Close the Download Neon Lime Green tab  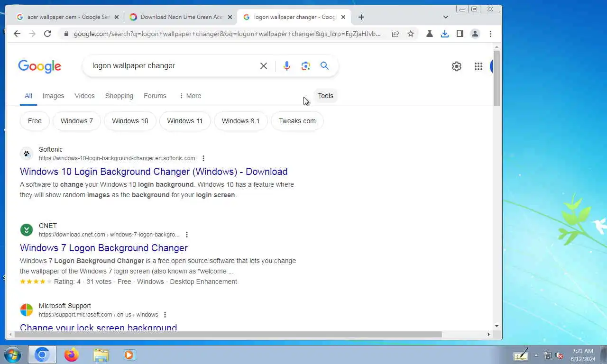(x=230, y=17)
